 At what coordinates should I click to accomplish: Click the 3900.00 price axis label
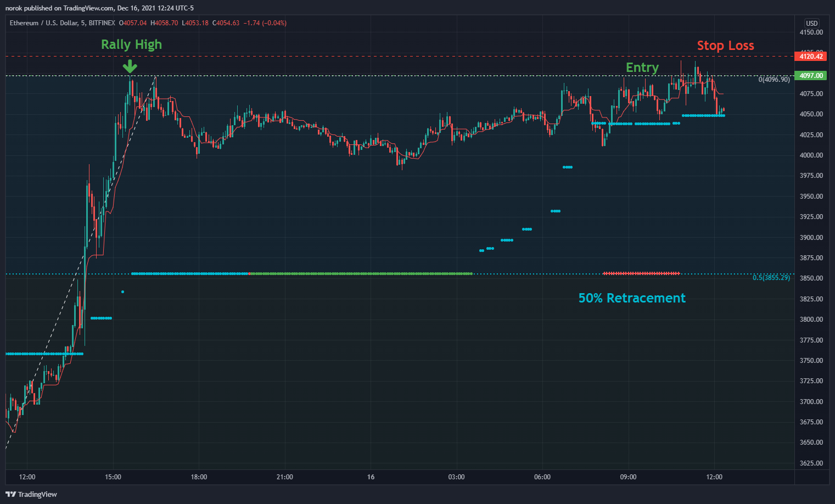(x=811, y=238)
